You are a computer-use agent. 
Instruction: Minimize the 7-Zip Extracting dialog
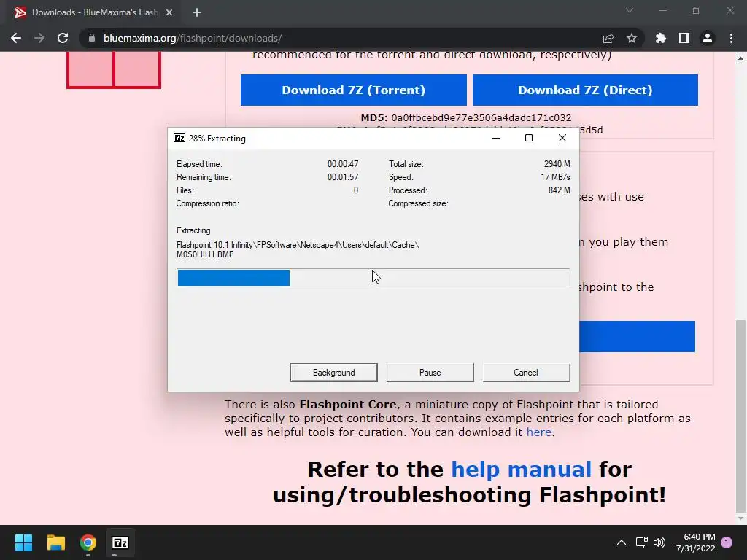[x=496, y=138]
